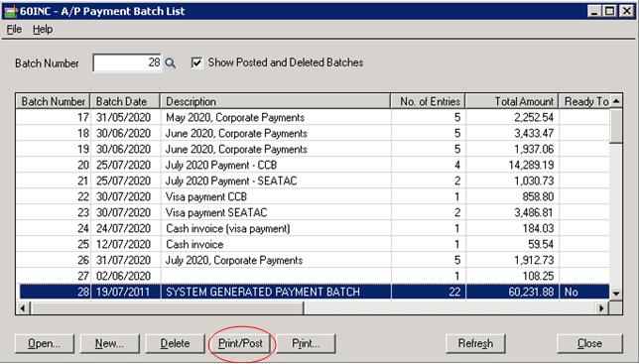Click the entries count 22 cell

click(429, 292)
